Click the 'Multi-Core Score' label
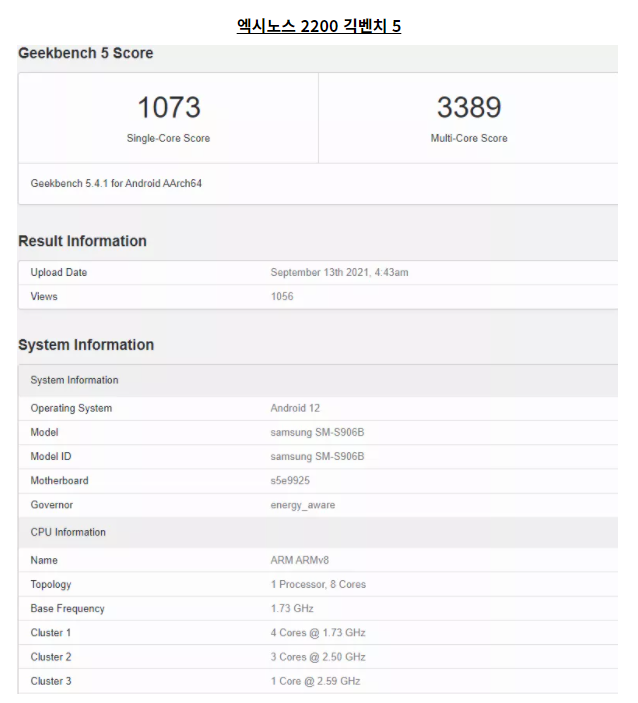This screenshot has height=703, width=638. pyautogui.click(x=469, y=138)
